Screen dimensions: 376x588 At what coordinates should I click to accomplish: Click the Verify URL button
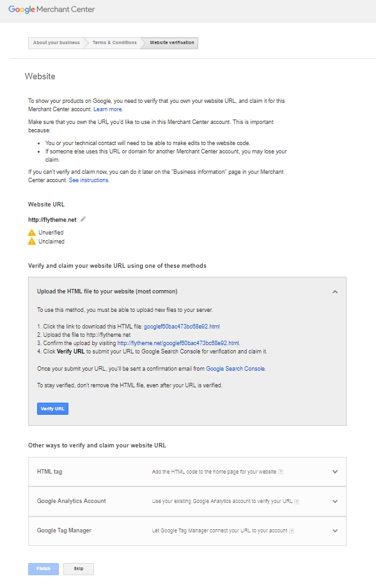[52, 409]
